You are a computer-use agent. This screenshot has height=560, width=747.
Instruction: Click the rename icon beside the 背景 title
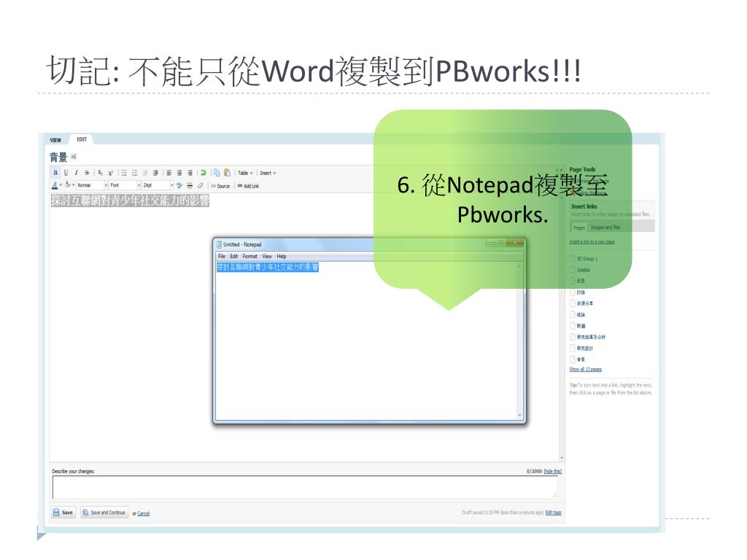(x=74, y=157)
